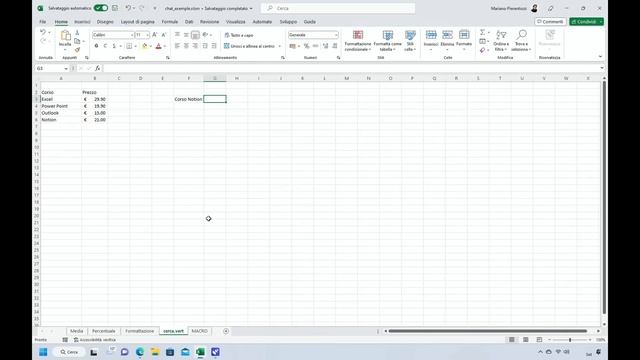The width and height of the screenshot is (640, 360).
Task: Increase font size with larger A icon
Action: point(155,35)
